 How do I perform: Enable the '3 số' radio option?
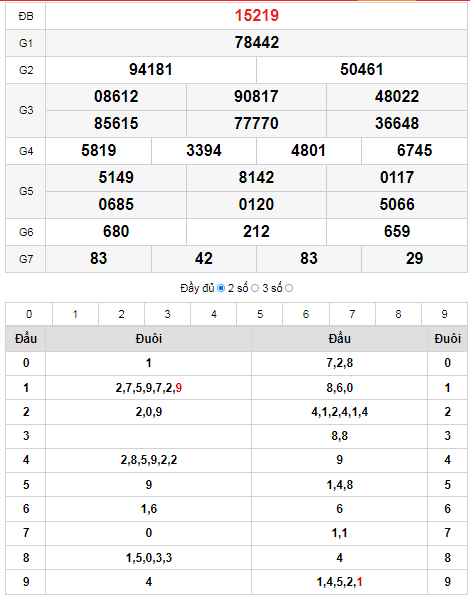(289, 288)
